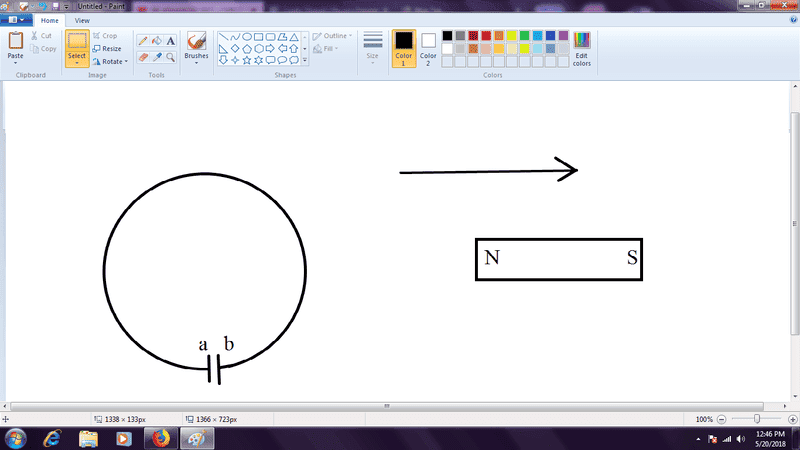Click the Resize button

click(x=106, y=48)
